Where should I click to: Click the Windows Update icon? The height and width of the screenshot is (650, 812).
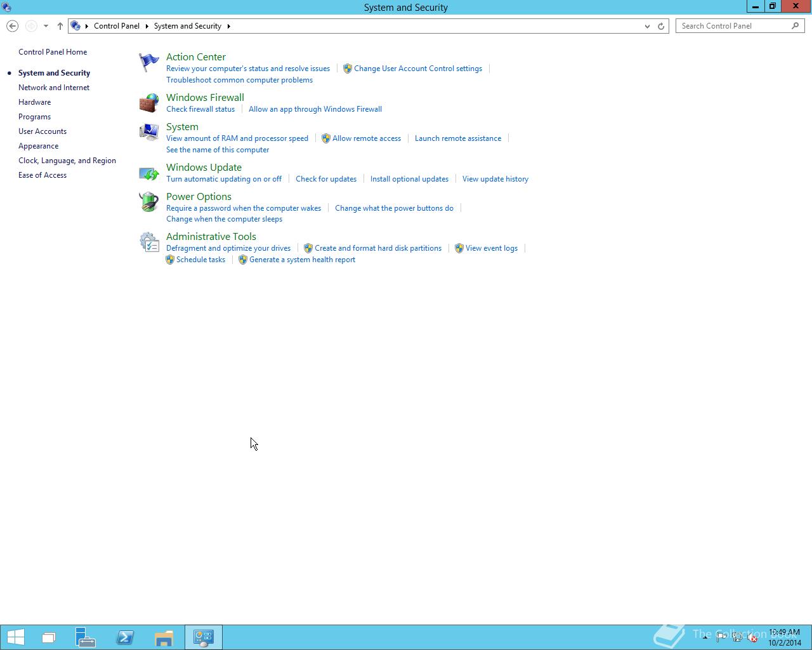(x=149, y=173)
